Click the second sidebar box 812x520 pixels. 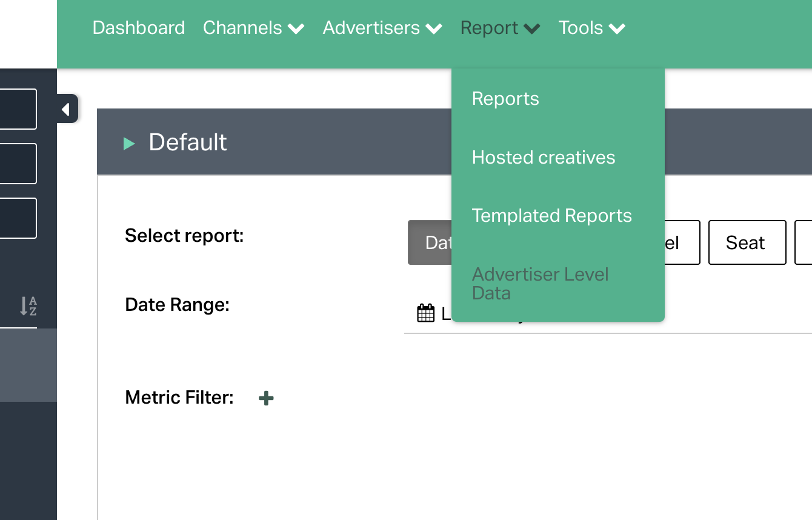pyautogui.click(x=18, y=164)
